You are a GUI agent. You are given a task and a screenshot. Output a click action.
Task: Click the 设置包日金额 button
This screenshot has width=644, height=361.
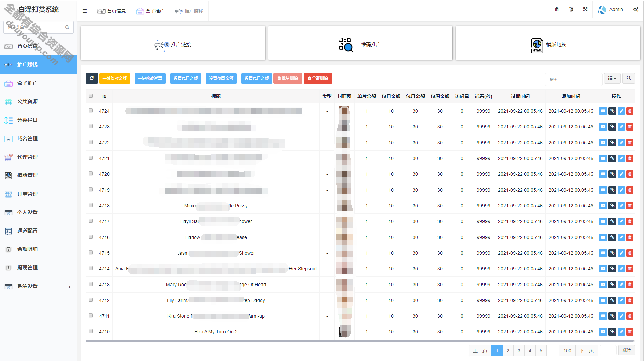[x=186, y=78]
